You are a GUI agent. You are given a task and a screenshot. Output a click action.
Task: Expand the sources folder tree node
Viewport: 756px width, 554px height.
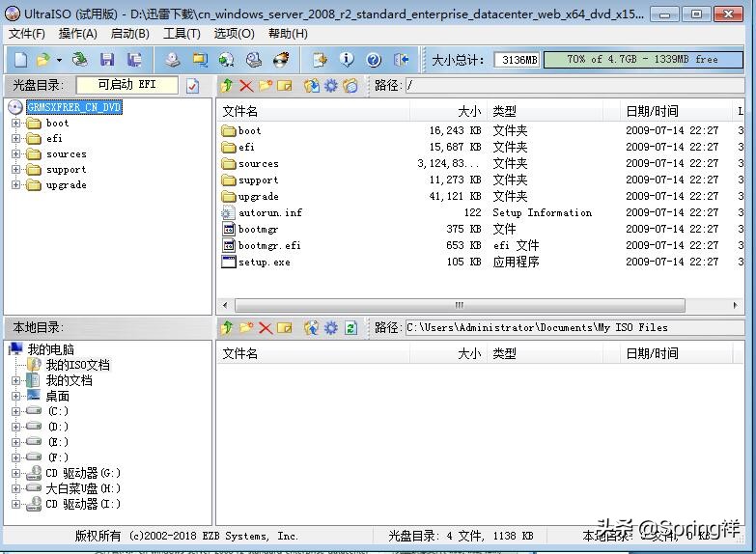pos(15,153)
